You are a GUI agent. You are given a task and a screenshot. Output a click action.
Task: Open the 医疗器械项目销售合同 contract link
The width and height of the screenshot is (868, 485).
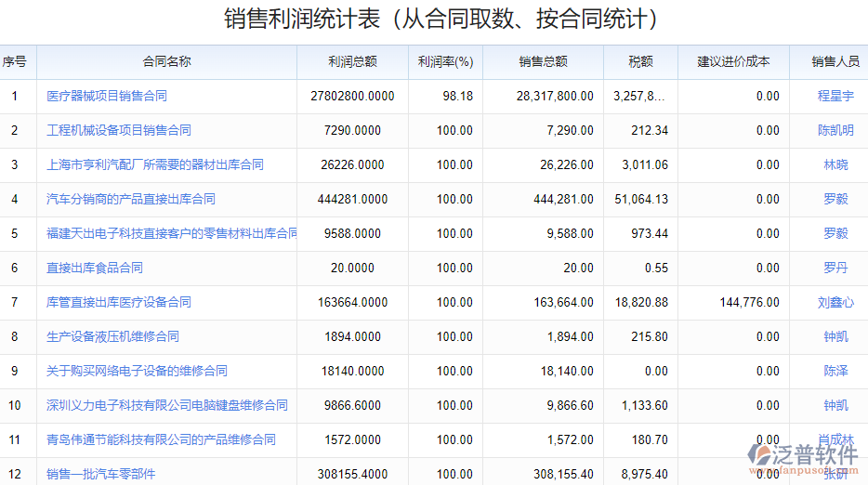click(107, 96)
